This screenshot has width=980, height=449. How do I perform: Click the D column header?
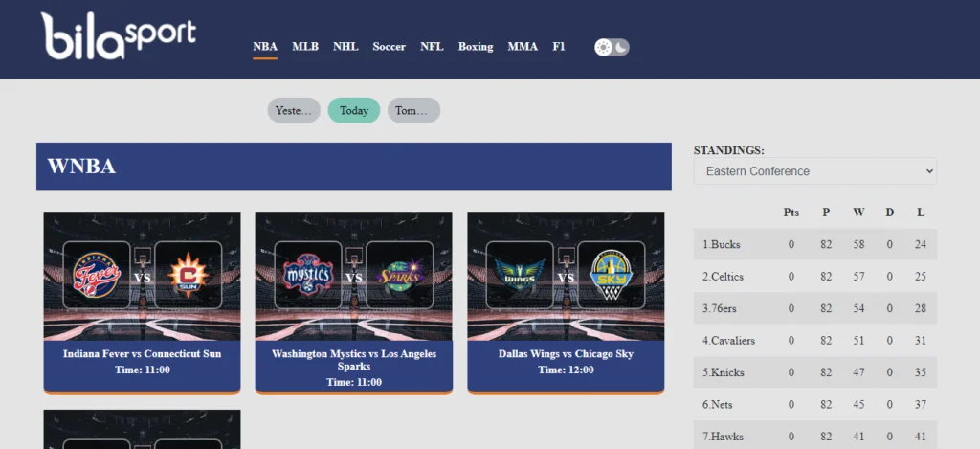coord(889,213)
